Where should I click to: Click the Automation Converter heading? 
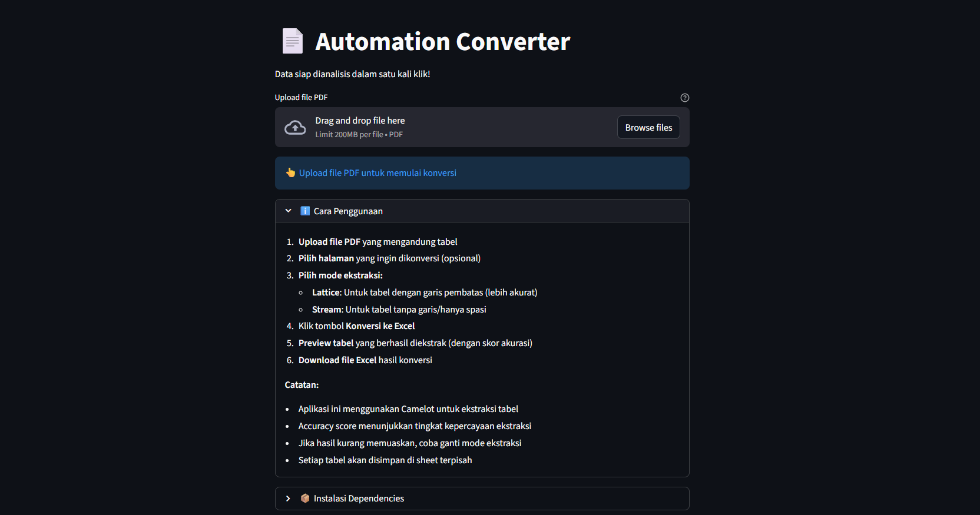click(x=442, y=42)
